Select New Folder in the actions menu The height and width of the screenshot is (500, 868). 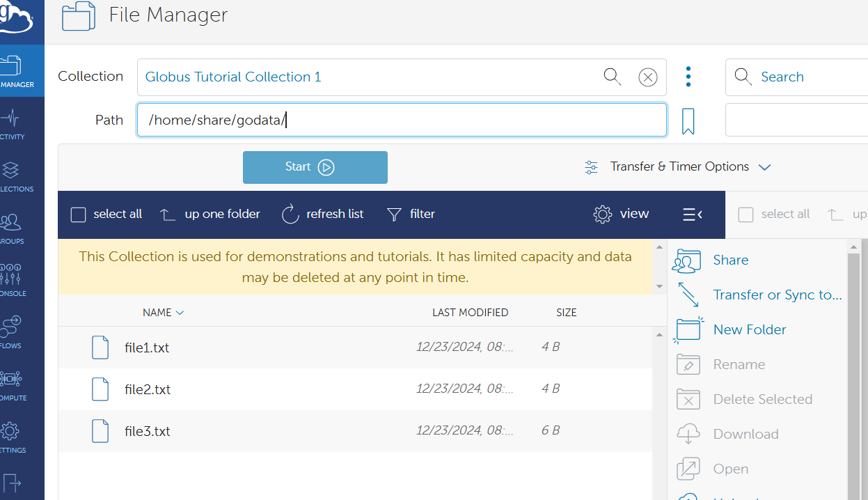(749, 329)
